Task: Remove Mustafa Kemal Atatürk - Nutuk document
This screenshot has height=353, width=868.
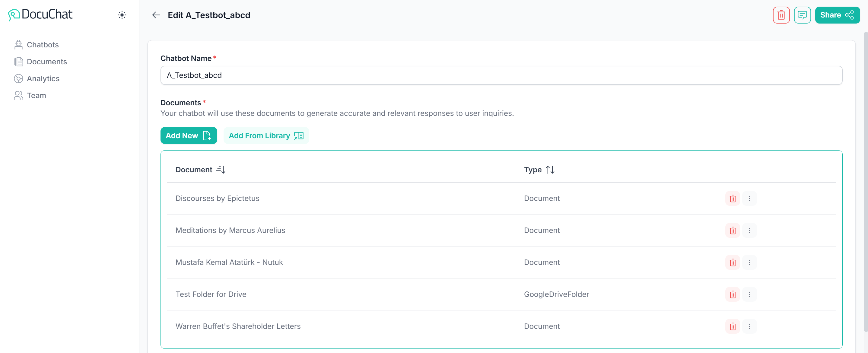Action: [732, 262]
